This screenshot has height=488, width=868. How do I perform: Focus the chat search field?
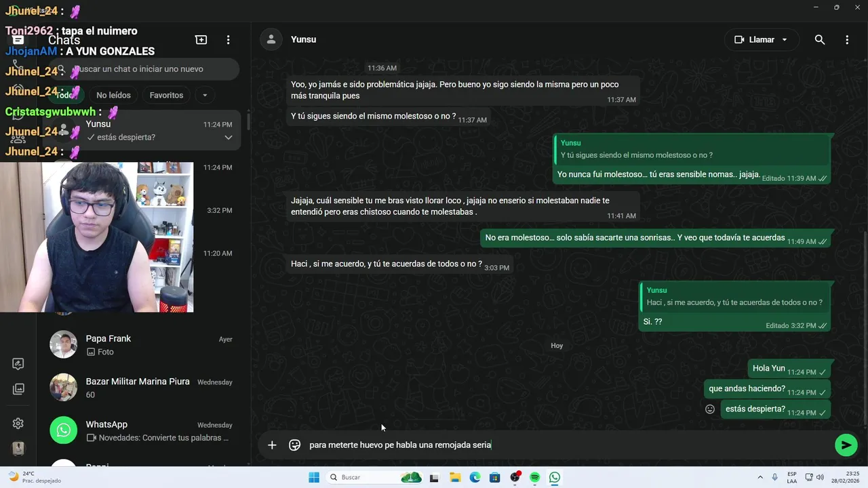(x=144, y=69)
